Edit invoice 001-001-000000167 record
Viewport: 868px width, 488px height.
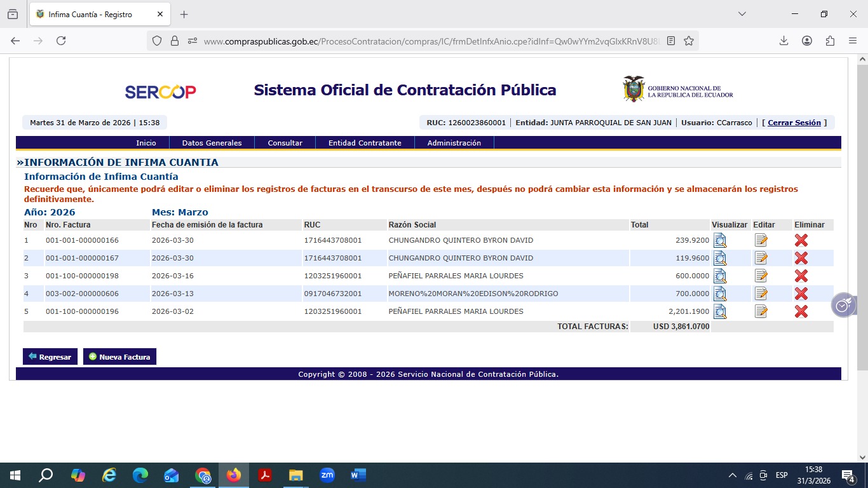[761, 258]
